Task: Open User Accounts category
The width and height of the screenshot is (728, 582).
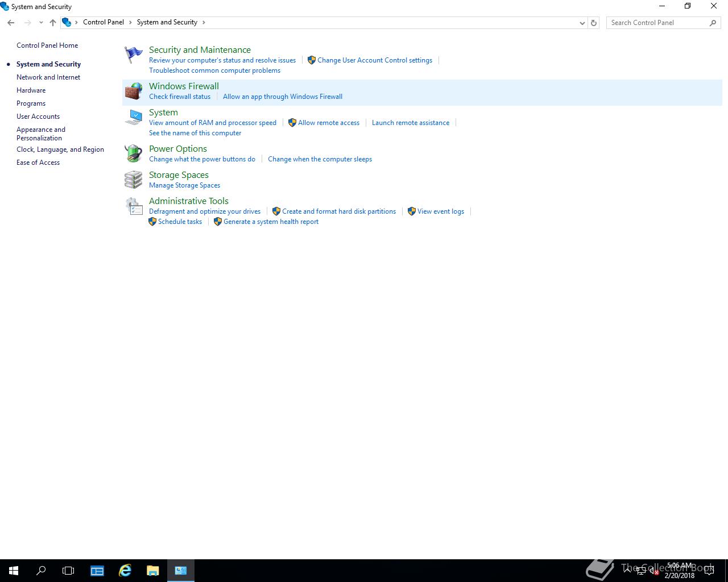Action: click(x=38, y=117)
